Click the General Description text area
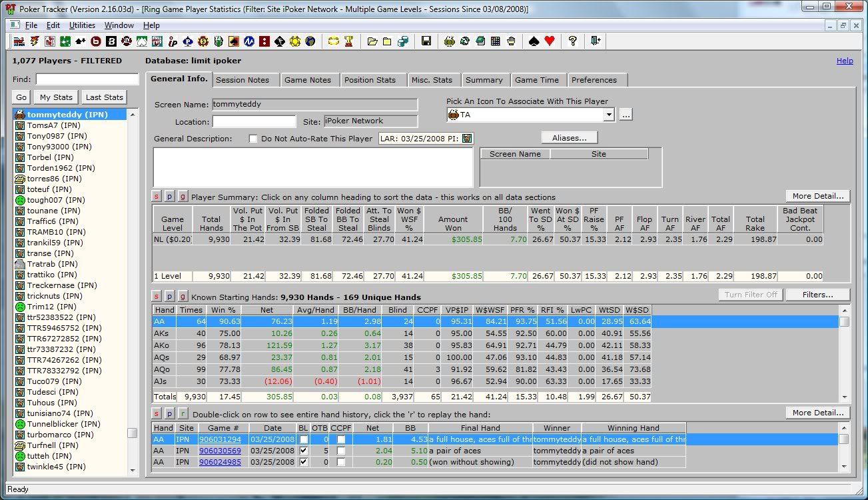 point(314,167)
